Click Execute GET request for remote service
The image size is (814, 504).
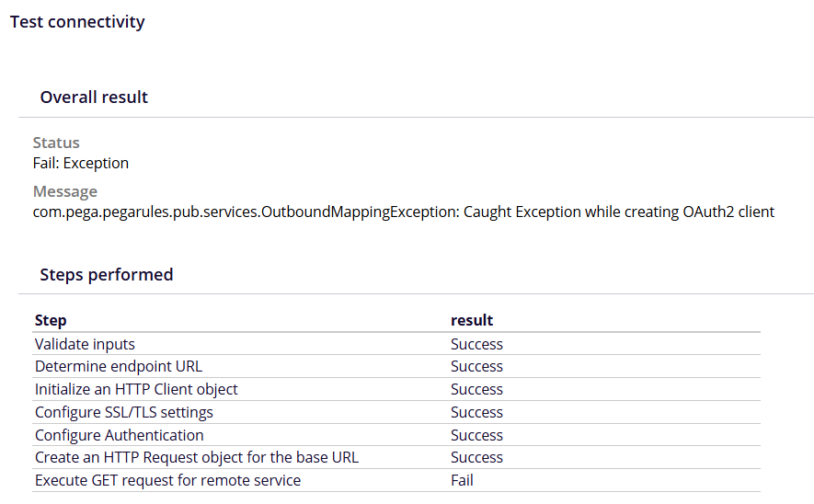167,481
